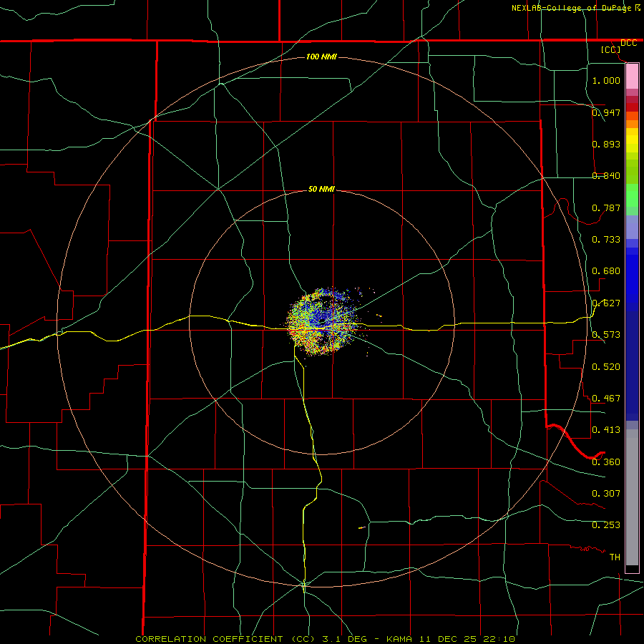
Task: Select the 0.893 legend value
Action: coord(606,144)
